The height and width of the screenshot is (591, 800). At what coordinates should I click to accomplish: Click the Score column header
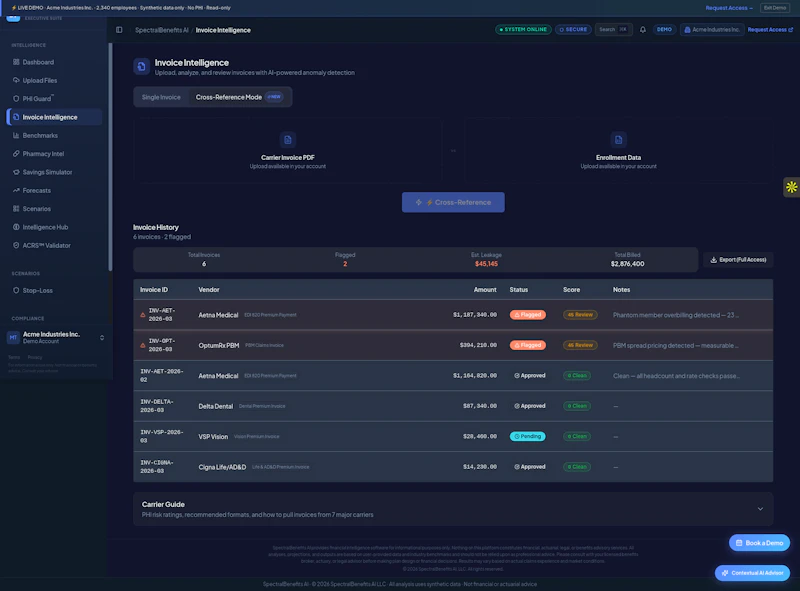571,290
